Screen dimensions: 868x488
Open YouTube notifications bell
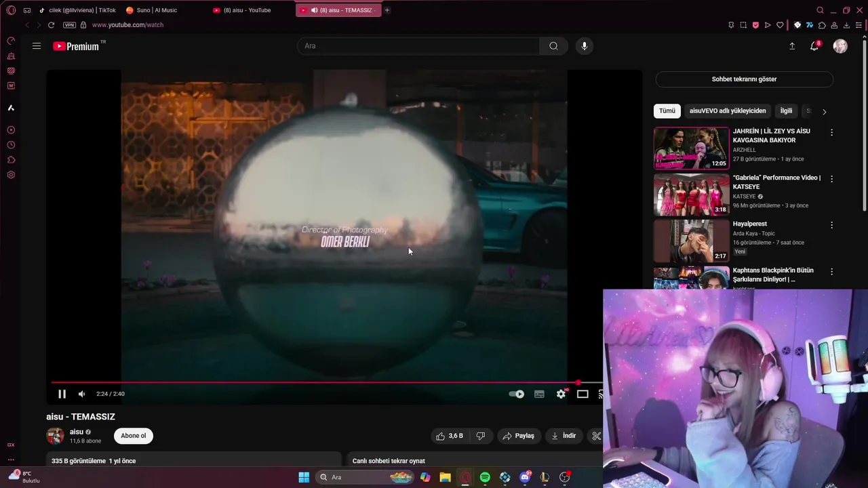coord(814,46)
